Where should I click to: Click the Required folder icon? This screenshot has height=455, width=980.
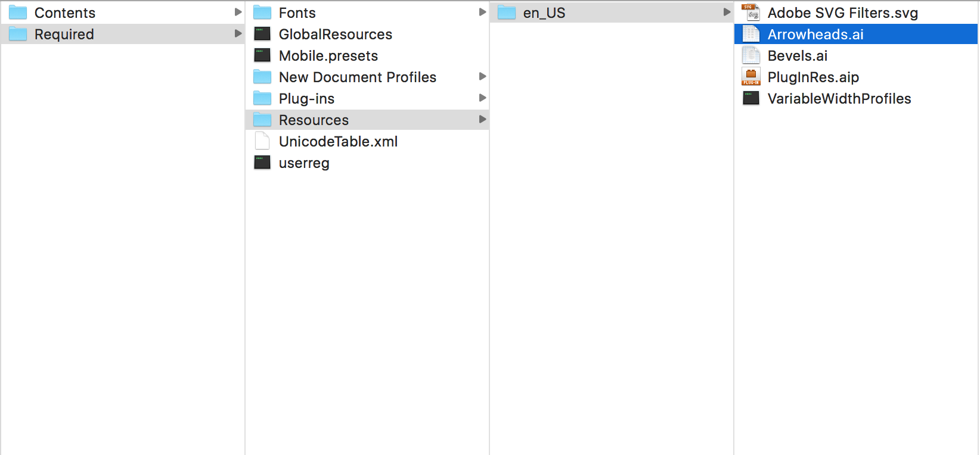point(18,34)
